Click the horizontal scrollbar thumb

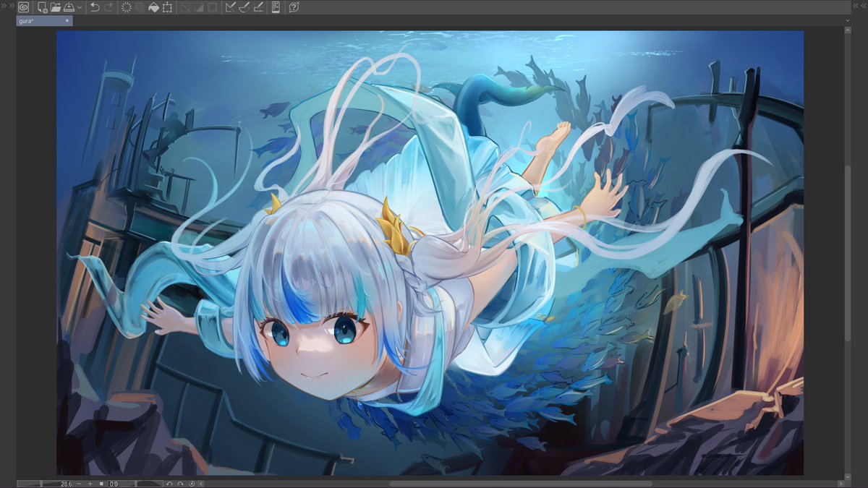click(521, 484)
